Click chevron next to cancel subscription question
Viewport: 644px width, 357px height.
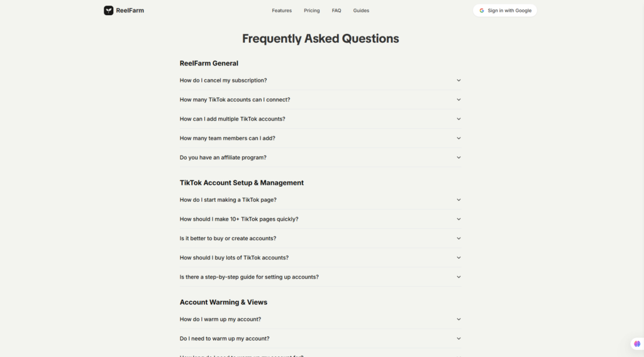pos(458,80)
